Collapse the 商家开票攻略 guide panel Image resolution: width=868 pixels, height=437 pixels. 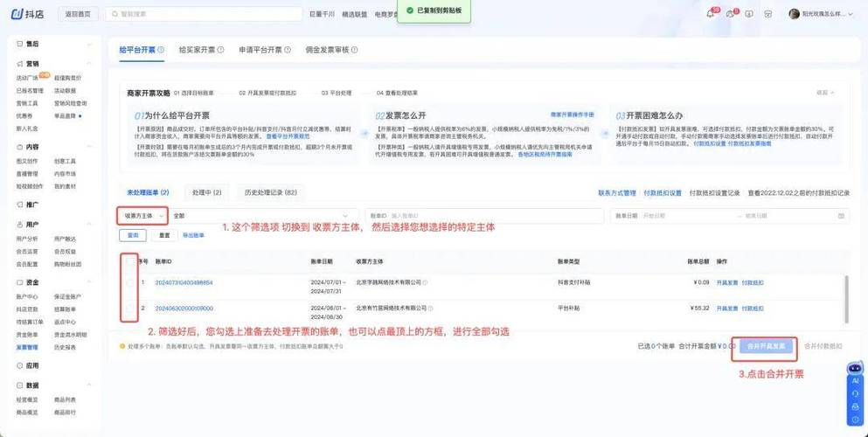(825, 93)
